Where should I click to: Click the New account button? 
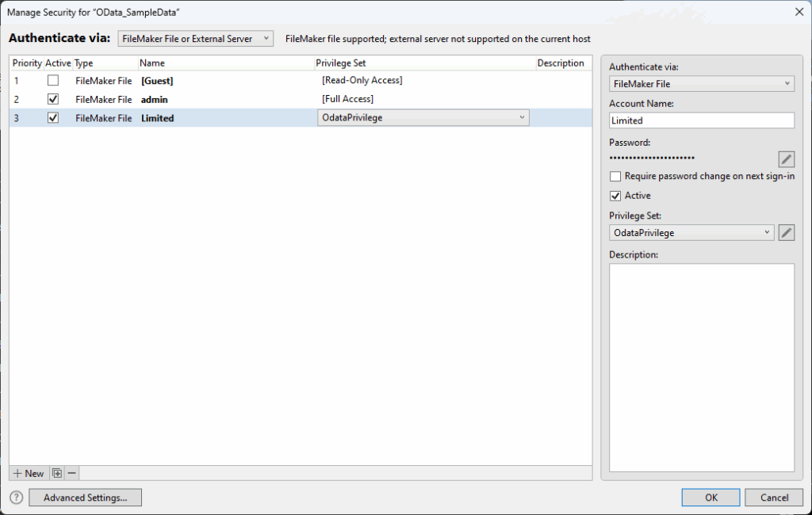pyautogui.click(x=29, y=473)
